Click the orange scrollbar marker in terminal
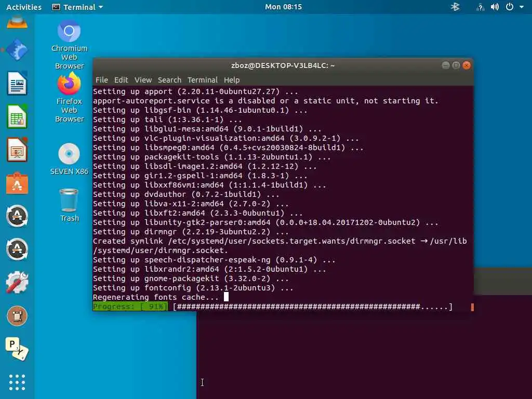The height and width of the screenshot is (399, 532). 472,307
